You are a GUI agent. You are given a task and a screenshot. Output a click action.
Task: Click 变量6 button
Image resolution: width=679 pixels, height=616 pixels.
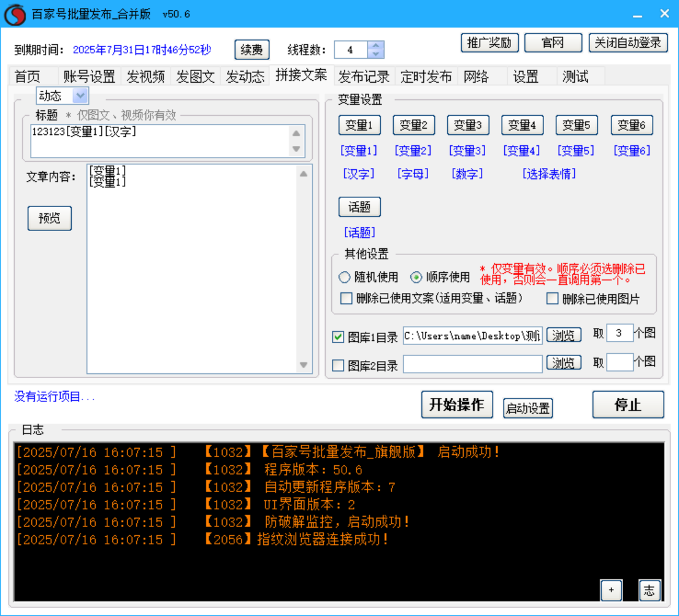(632, 126)
